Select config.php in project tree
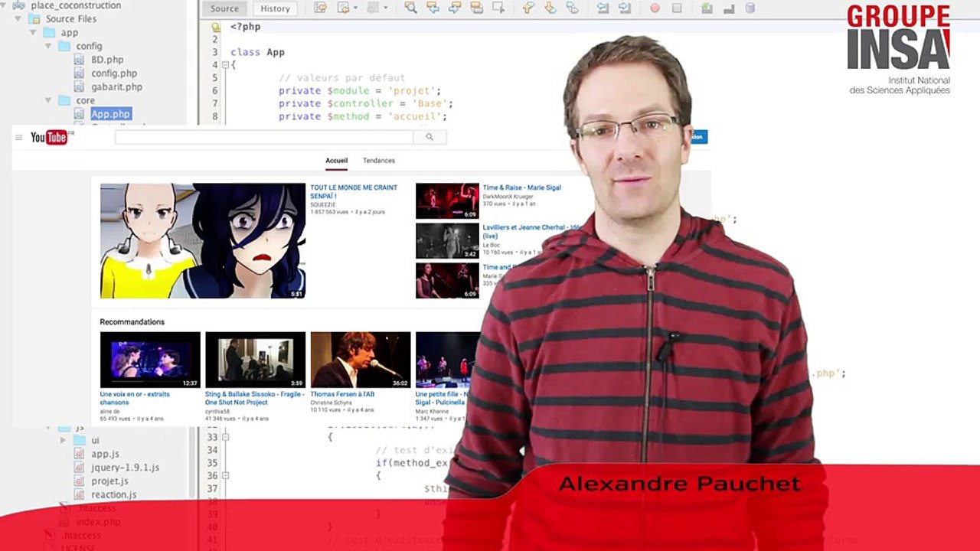 pyautogui.click(x=114, y=73)
